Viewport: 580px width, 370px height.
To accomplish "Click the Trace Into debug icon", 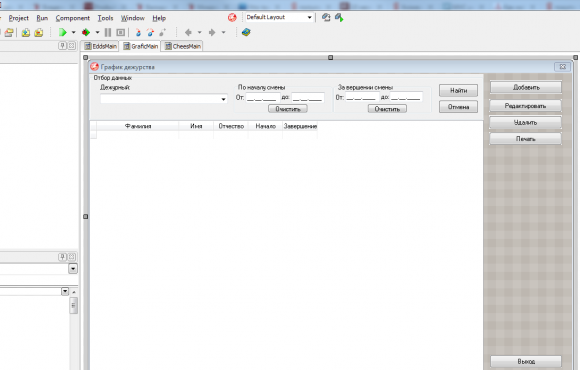I will pyautogui.click(x=138, y=33).
